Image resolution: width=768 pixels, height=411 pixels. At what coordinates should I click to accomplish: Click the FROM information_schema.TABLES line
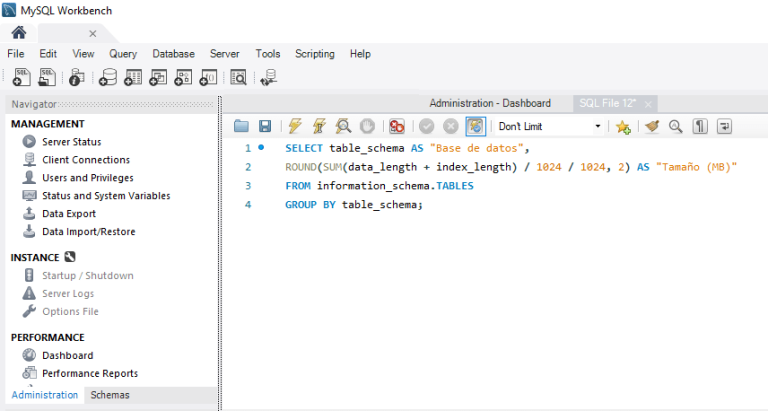click(x=379, y=186)
